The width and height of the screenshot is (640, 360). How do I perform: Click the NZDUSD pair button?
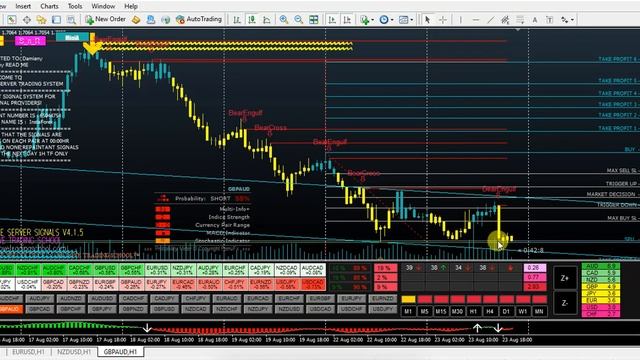[x=289, y=309]
